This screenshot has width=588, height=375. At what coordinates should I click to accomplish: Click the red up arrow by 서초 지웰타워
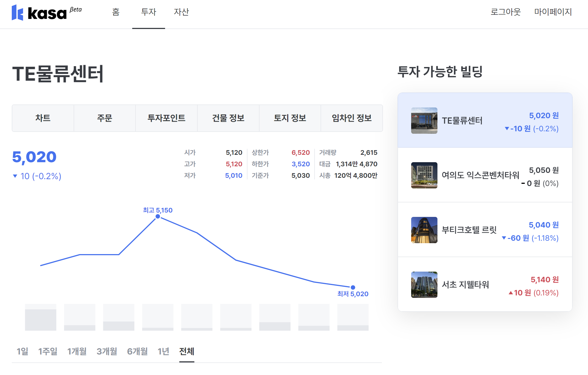511,293
